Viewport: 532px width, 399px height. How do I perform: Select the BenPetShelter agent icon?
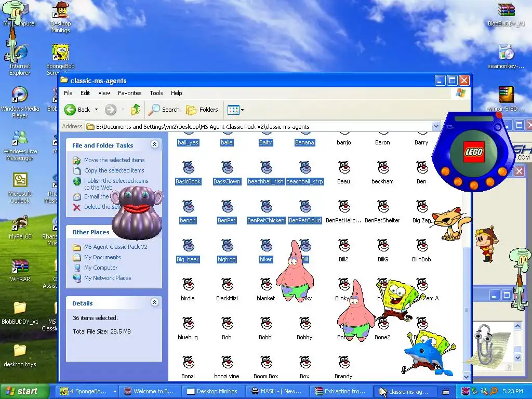point(383,207)
